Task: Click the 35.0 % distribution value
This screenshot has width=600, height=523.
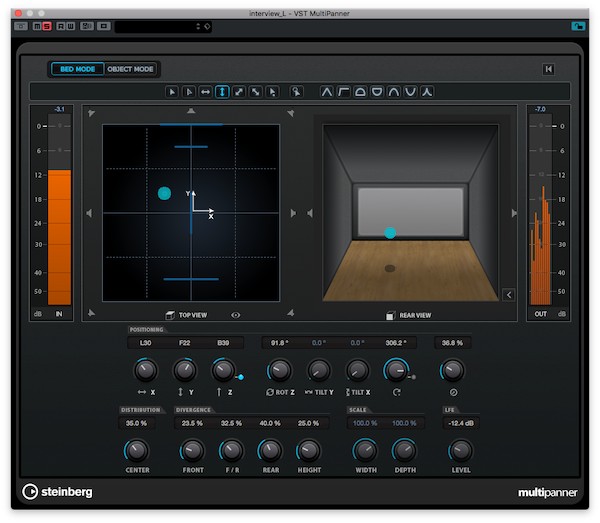Action: pos(137,423)
